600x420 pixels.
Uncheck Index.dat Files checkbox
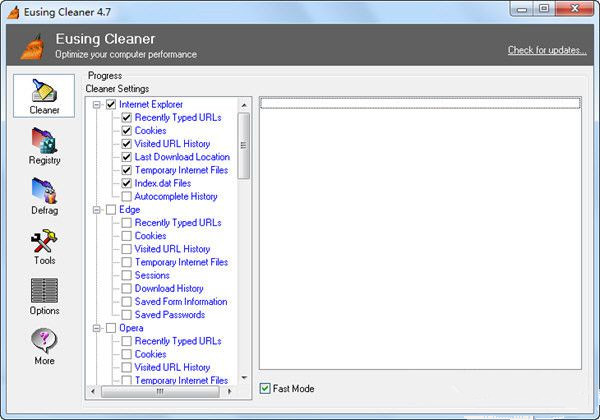click(127, 183)
